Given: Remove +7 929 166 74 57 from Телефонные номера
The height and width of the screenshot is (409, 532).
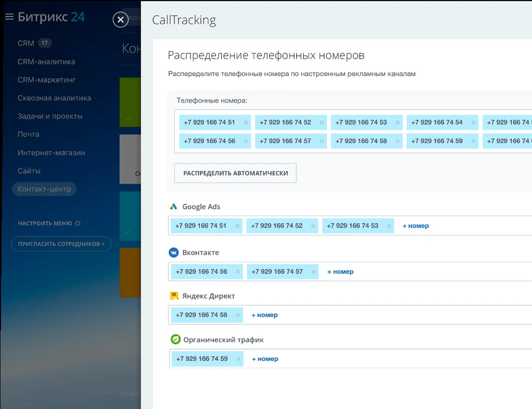Looking at the screenshot, I should (x=322, y=141).
